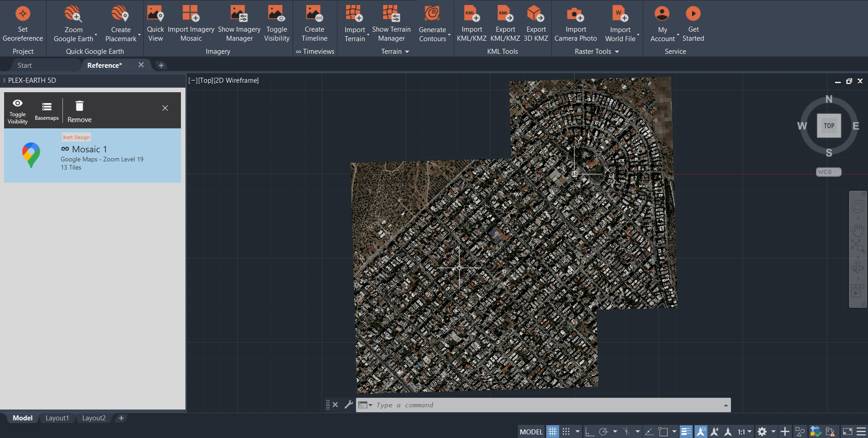Open Full Navigation Wheel in navigation bar
The height and width of the screenshot is (438, 868).
tap(858, 207)
